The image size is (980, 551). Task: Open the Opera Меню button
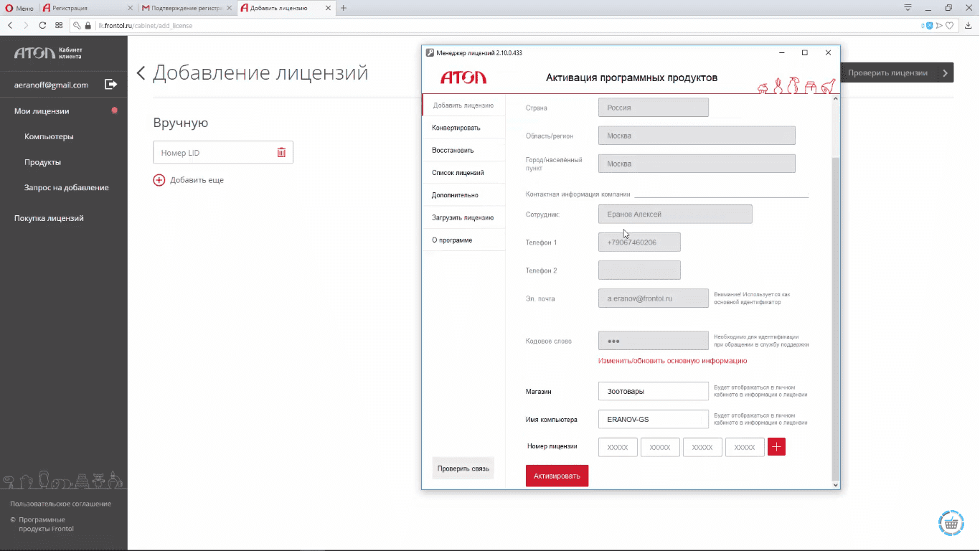19,8
